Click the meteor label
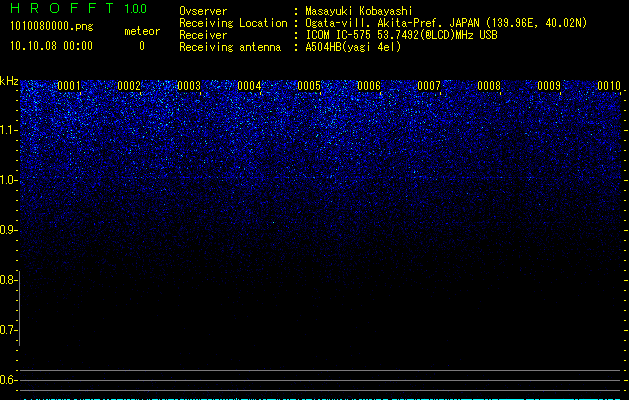This screenshot has width=629, height=400. click(x=142, y=31)
